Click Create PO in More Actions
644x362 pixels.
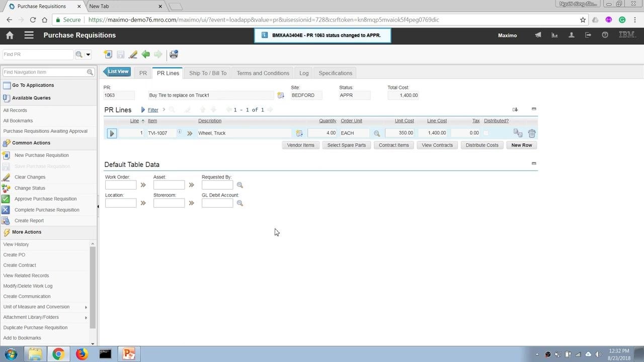click(14, 255)
